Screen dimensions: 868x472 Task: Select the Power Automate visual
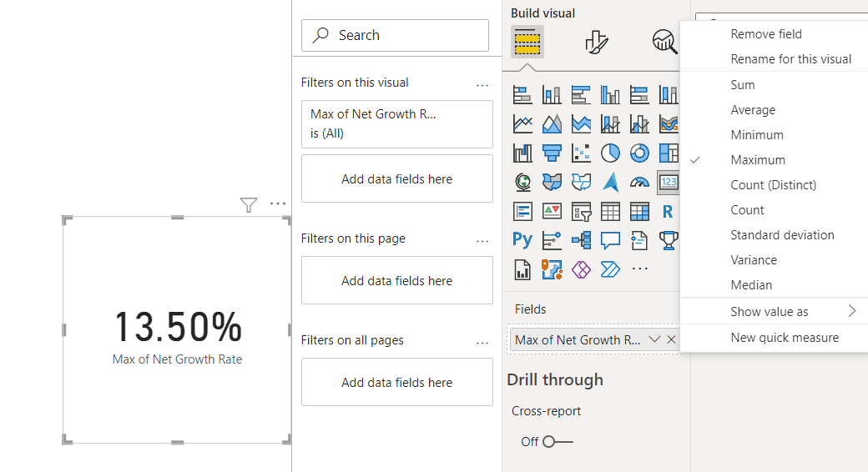tap(610, 269)
